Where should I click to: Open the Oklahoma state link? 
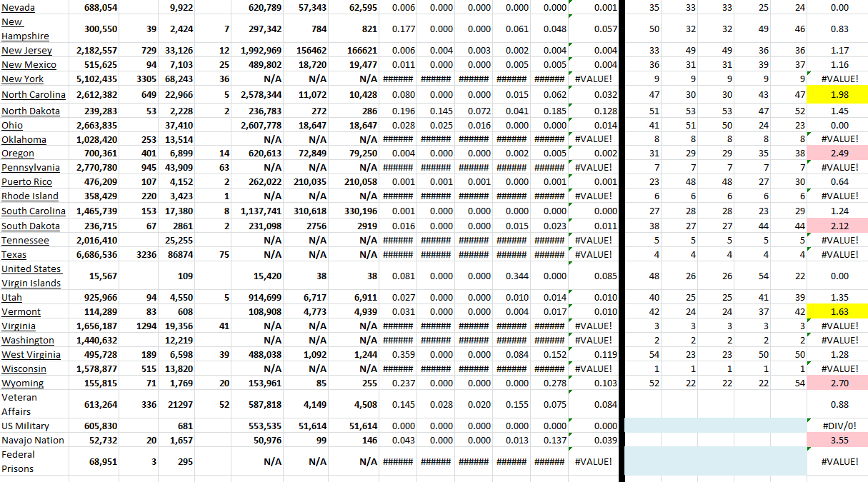click(x=25, y=139)
